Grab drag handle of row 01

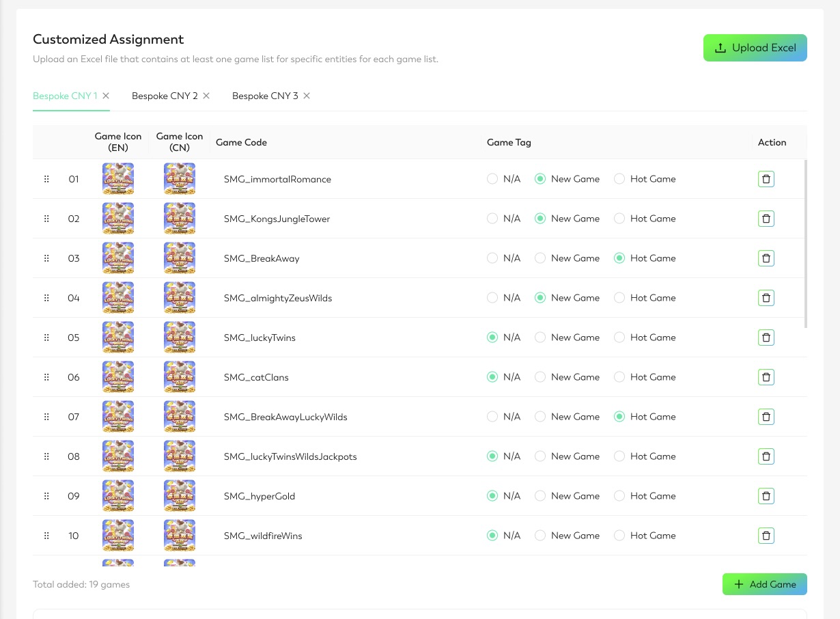46,179
